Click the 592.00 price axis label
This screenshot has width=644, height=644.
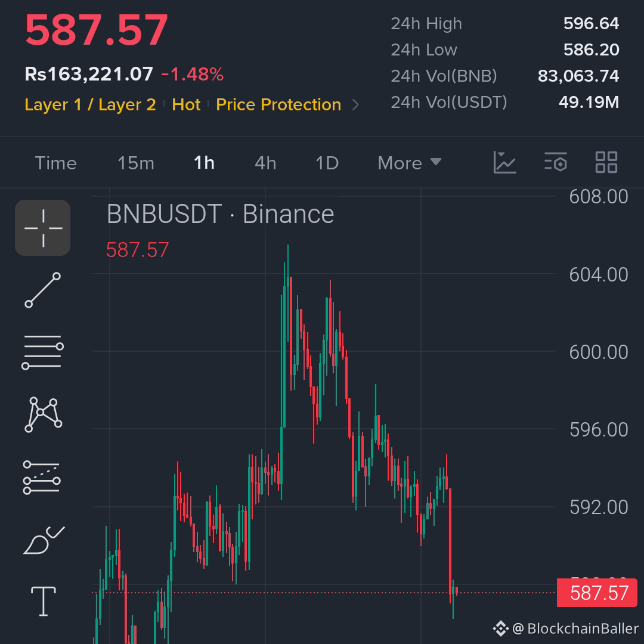pos(599,507)
